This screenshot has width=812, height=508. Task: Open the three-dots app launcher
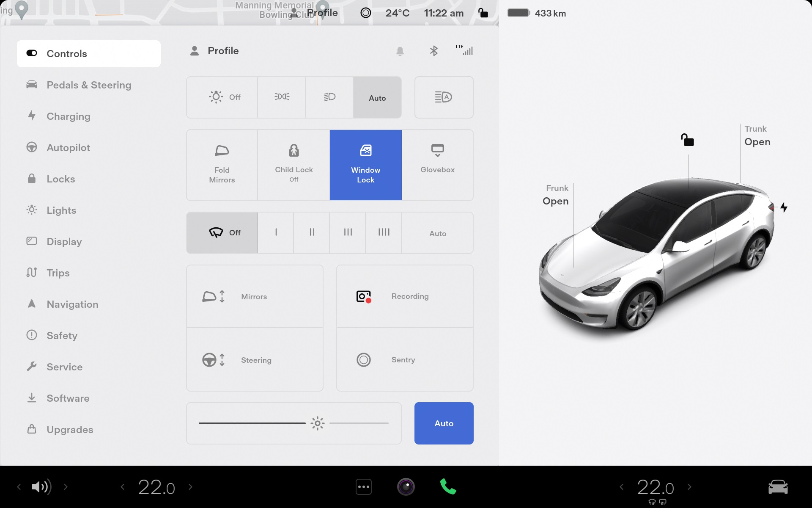364,487
